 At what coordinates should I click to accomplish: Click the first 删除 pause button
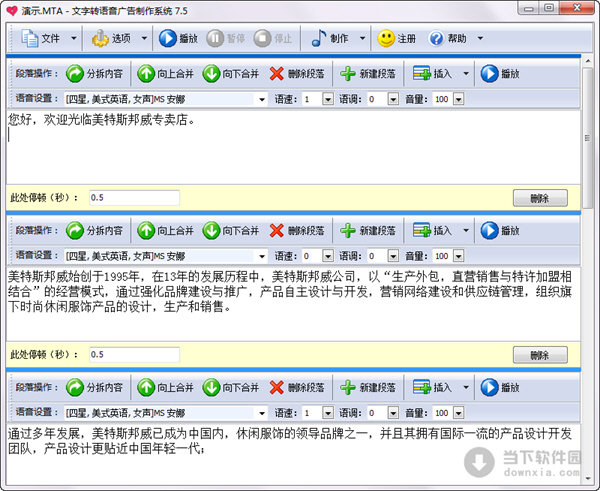[540, 198]
